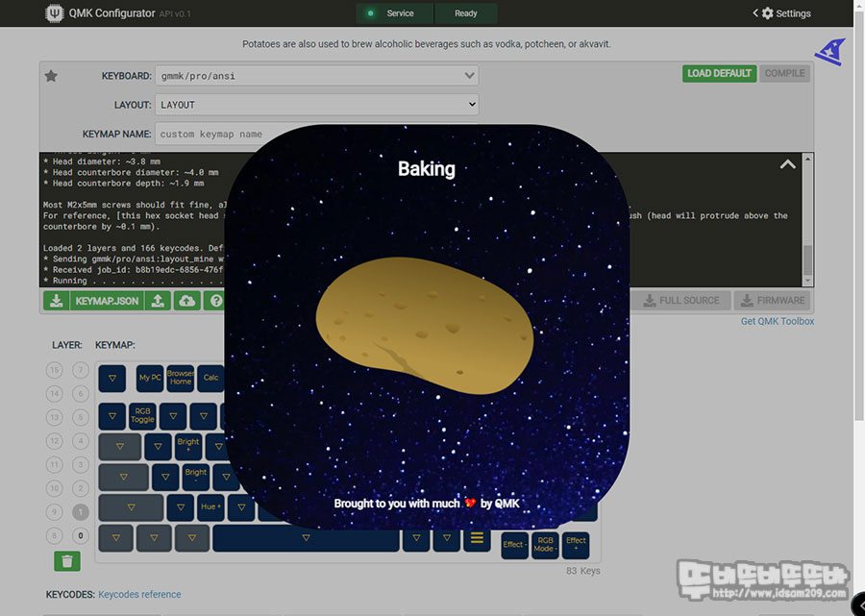Click the potato facts tip text
This screenshot has height=616, width=865.
[427, 44]
